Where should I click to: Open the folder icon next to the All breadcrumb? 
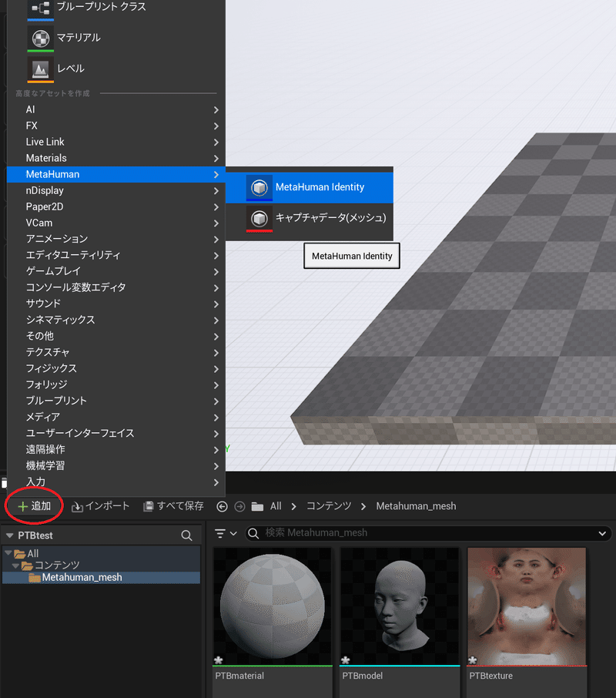(257, 507)
